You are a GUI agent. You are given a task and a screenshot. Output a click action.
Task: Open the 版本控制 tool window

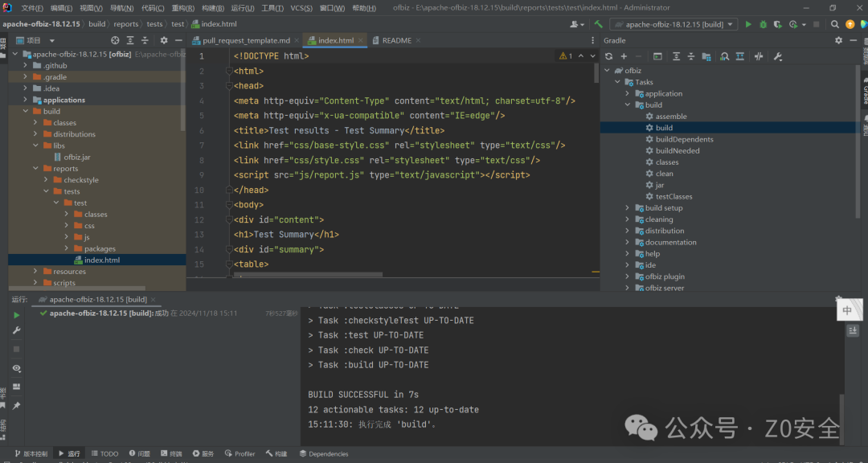(x=31, y=453)
